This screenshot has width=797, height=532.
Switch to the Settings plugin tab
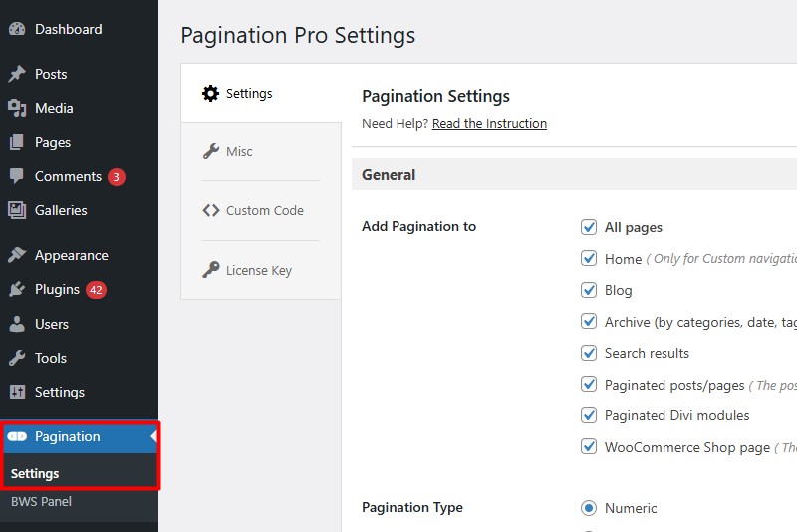click(261, 93)
